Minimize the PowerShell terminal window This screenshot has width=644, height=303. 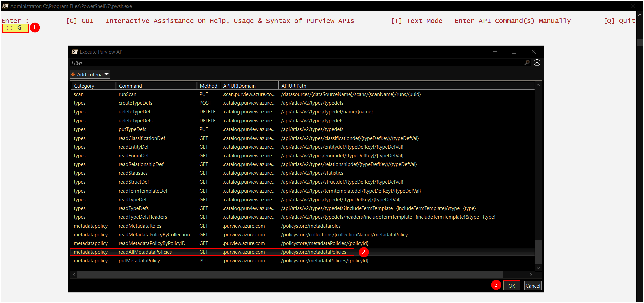click(x=594, y=6)
